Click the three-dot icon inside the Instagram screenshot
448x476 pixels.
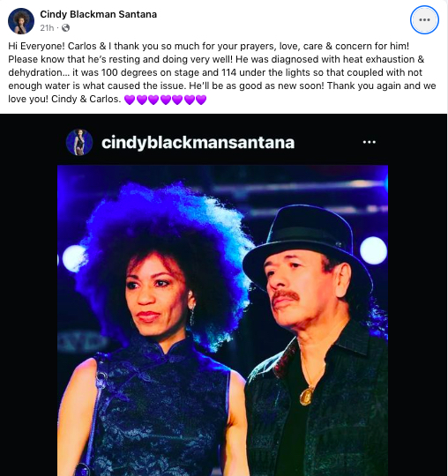[x=369, y=142]
